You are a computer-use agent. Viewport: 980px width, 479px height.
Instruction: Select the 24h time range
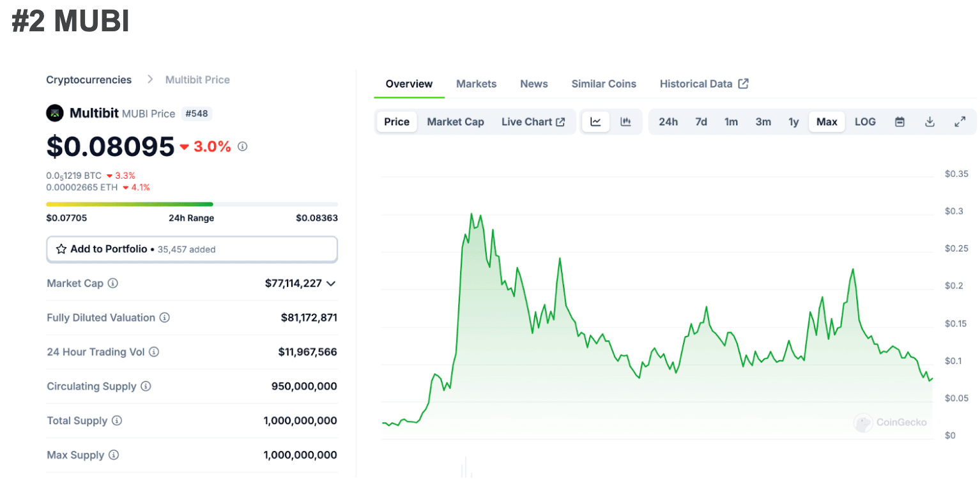tap(668, 122)
